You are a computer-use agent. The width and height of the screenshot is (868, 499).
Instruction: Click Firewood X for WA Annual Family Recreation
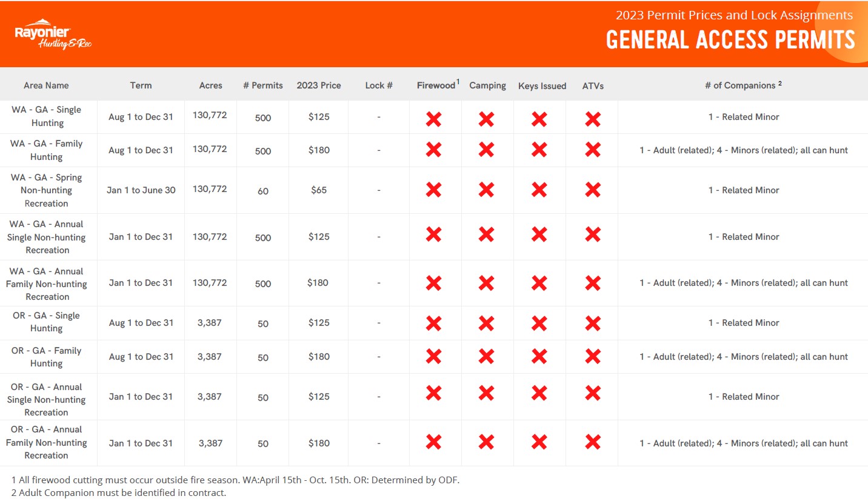433,283
